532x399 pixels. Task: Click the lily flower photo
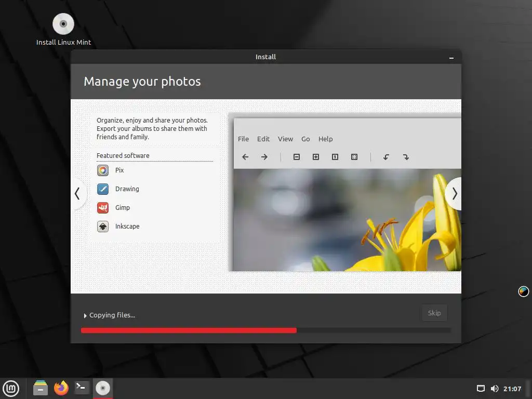coord(347,220)
